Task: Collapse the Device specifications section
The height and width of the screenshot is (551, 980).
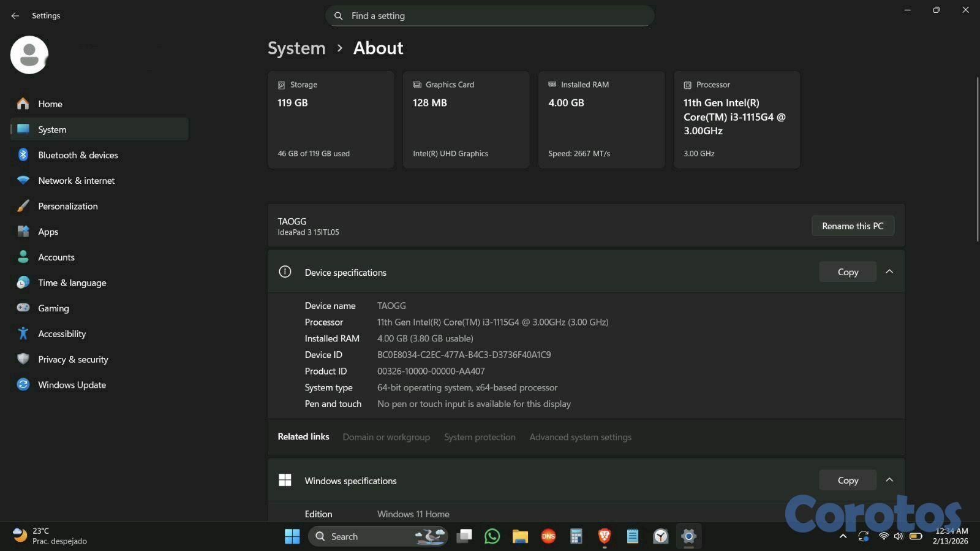Action: point(889,272)
